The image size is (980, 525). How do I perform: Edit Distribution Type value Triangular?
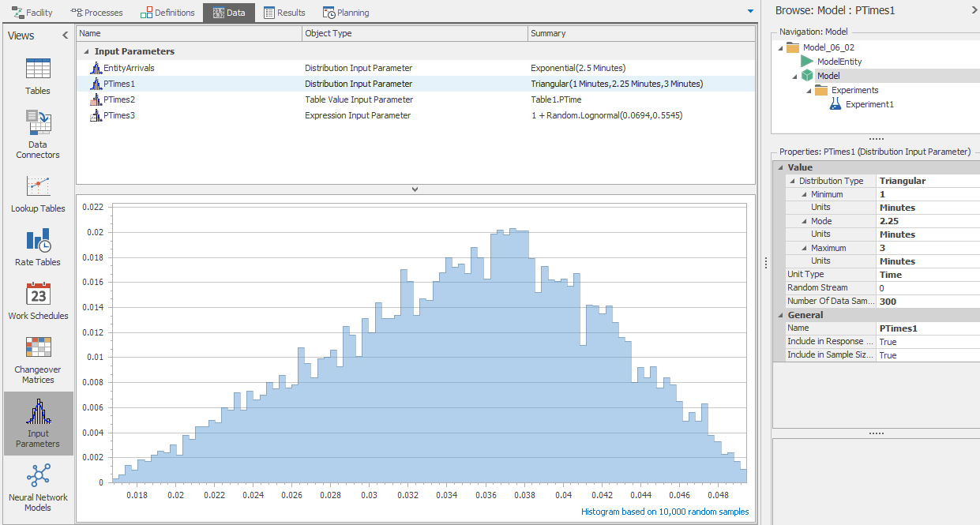click(x=928, y=181)
